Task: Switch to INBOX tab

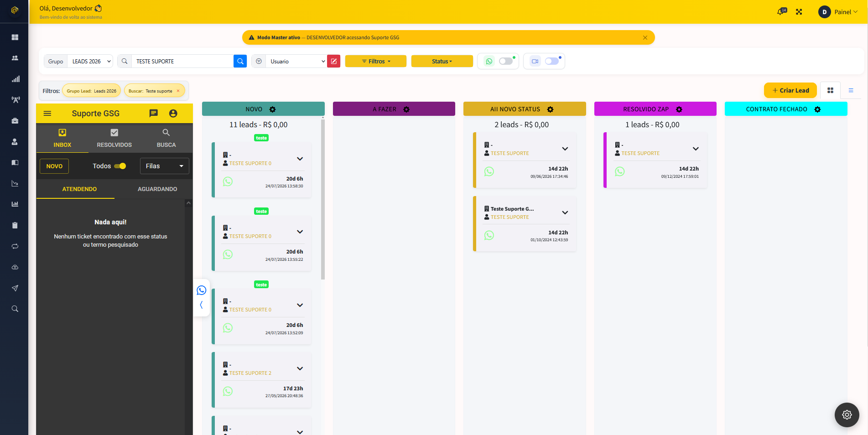Action: click(62, 138)
